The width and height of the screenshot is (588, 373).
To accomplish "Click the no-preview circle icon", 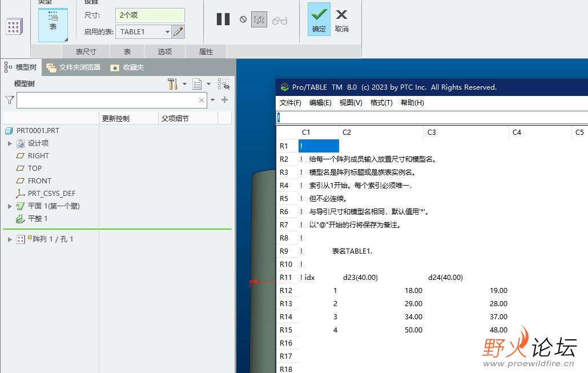I will 243,19.
